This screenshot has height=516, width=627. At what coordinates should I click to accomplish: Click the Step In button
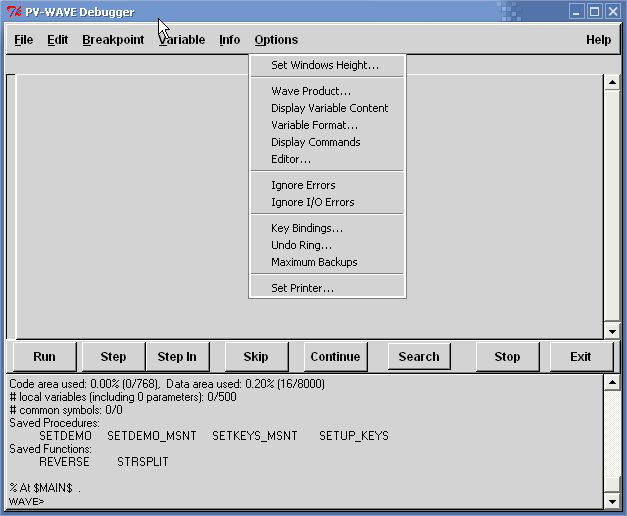coord(177,356)
